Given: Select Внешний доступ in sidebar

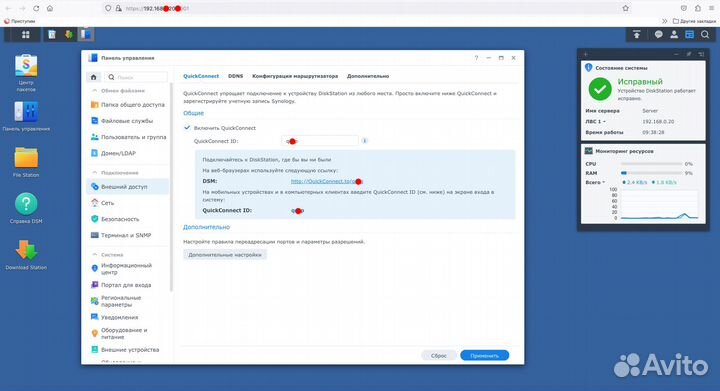Looking at the screenshot, I should [x=128, y=187].
